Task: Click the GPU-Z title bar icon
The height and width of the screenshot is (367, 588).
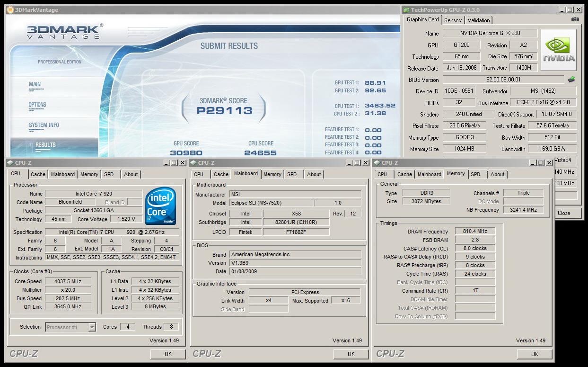Action: pos(406,9)
